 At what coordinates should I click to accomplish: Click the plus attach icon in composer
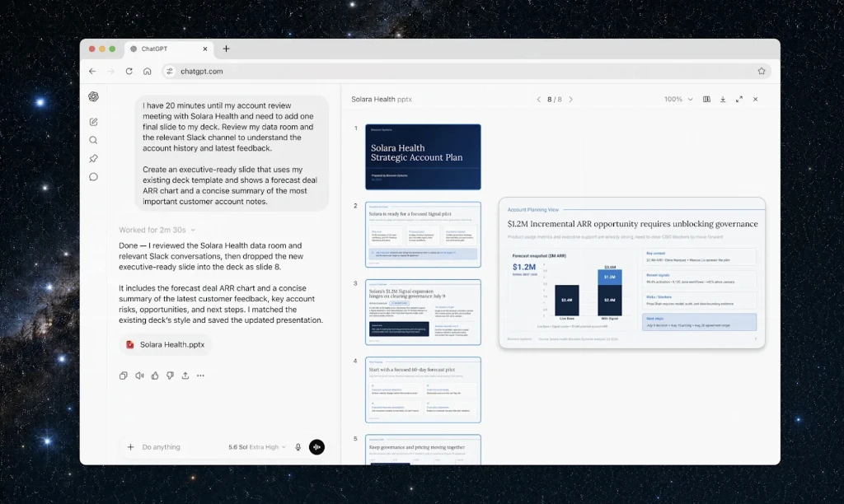pos(130,447)
